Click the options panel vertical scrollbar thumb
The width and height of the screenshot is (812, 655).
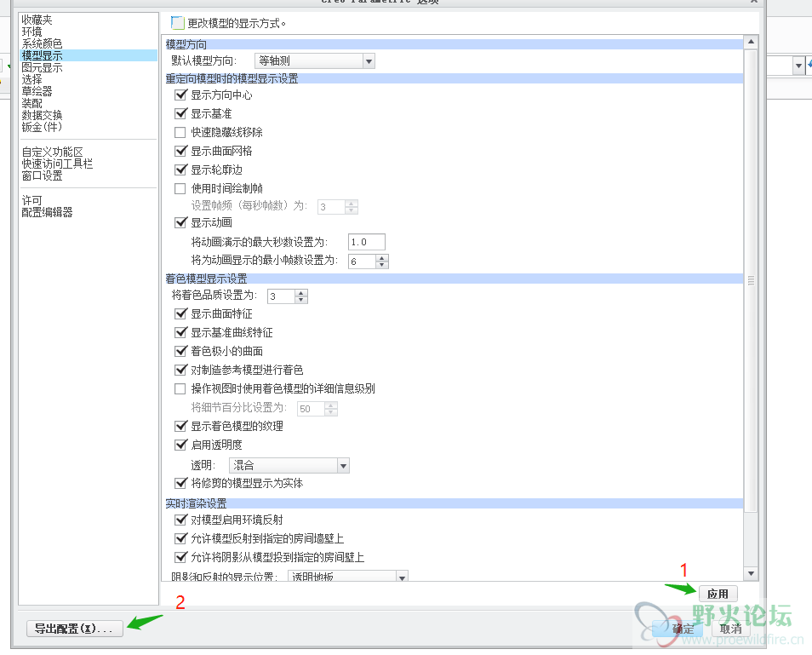(751, 280)
